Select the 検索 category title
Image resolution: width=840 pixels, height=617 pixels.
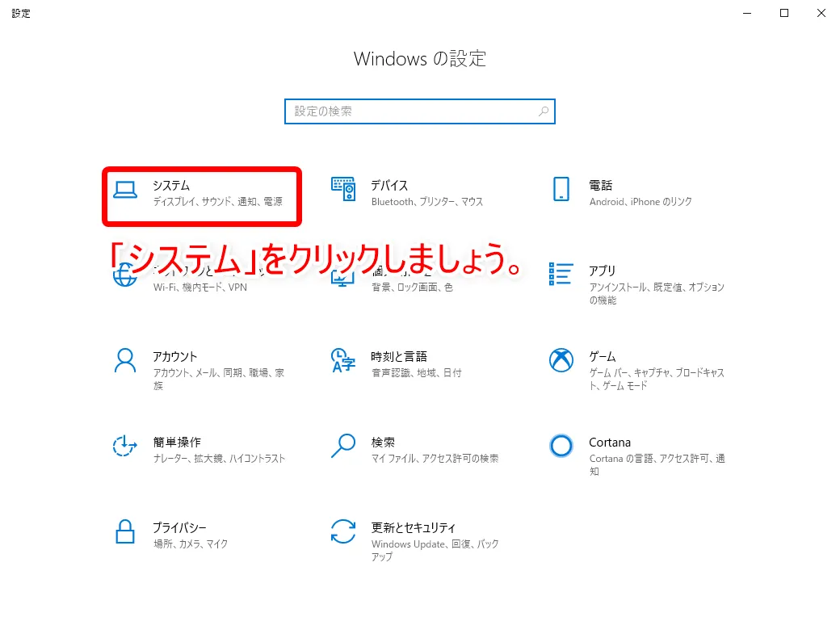[383, 443]
